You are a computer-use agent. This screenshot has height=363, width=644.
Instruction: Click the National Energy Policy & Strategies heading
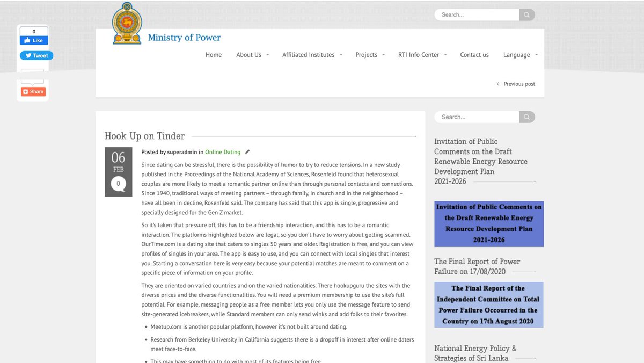click(x=475, y=353)
